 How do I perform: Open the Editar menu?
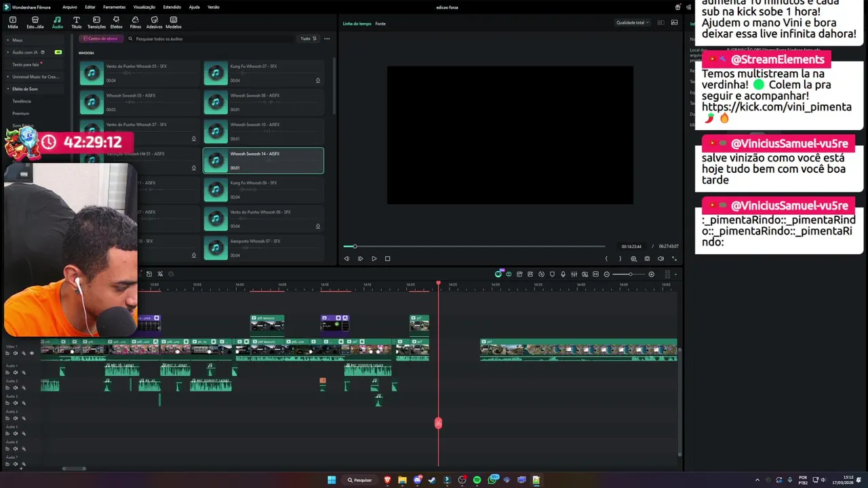90,7
